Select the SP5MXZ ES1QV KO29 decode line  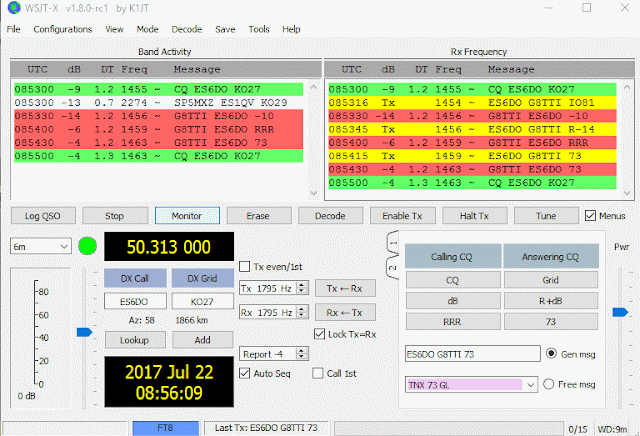pos(159,102)
